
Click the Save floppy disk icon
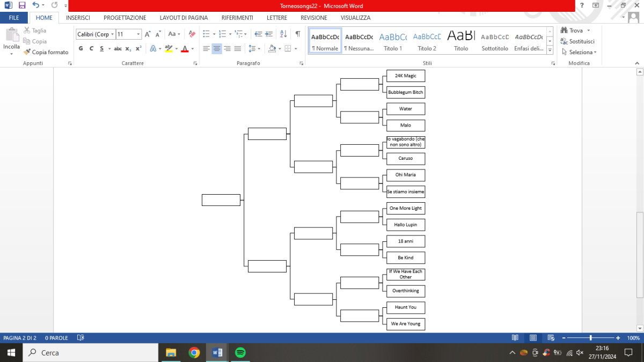click(x=22, y=5)
